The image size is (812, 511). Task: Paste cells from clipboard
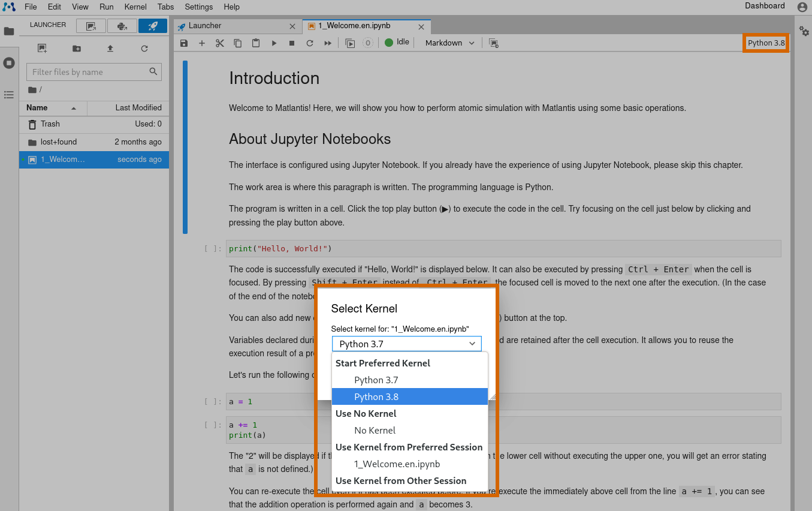click(256, 43)
